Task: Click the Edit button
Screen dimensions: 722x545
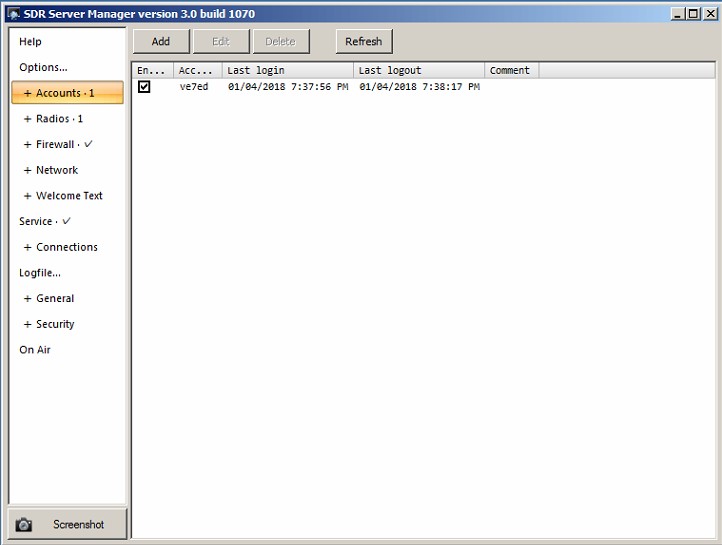Action: (221, 41)
